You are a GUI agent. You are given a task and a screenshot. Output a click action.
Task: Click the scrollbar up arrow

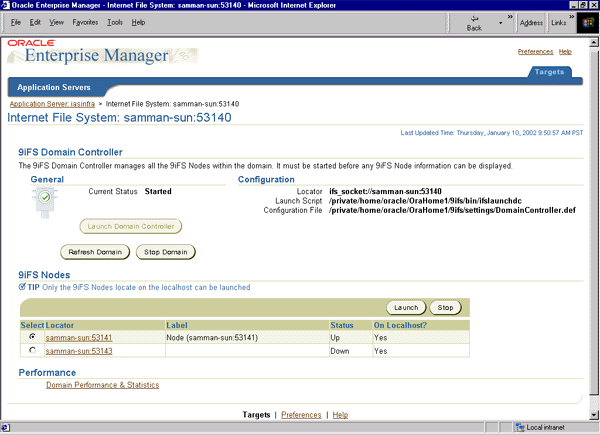[x=593, y=42]
